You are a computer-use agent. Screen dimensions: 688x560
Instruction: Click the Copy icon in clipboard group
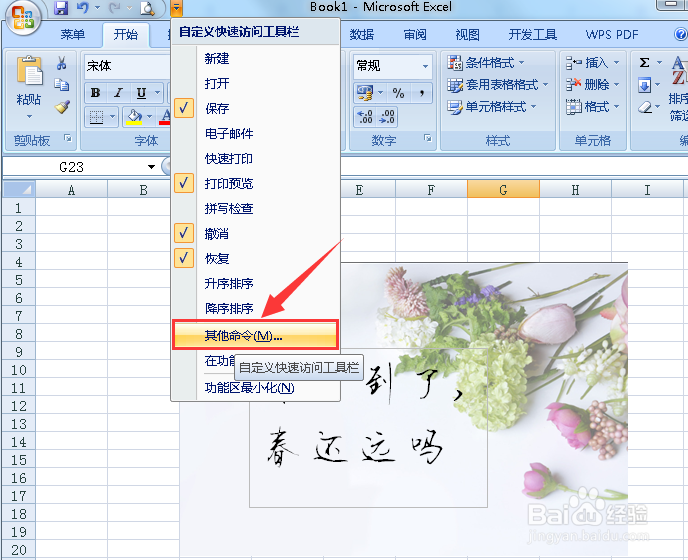(61, 84)
